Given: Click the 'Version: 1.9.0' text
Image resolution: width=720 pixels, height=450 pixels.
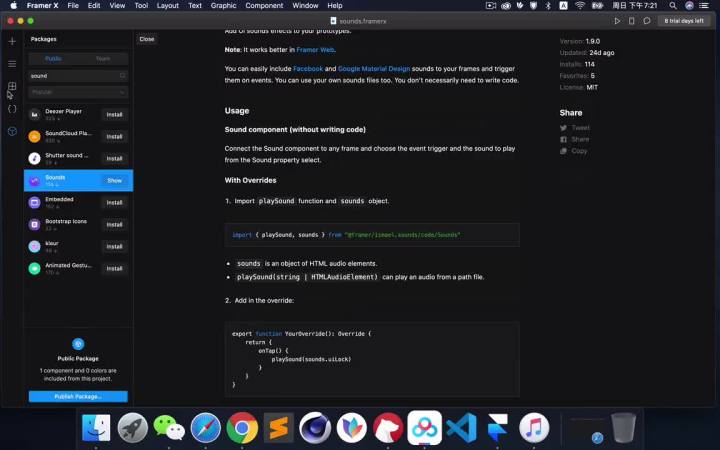Looking at the screenshot, I should 580,41.
